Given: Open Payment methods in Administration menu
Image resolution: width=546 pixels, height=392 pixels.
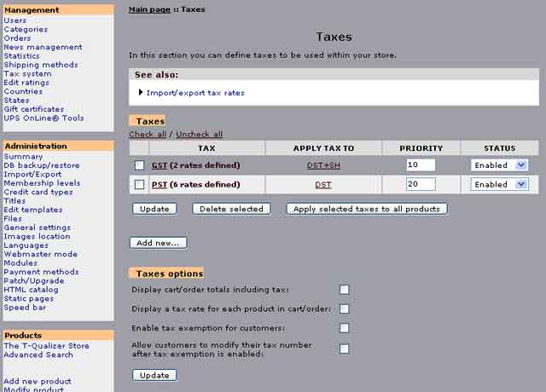Looking at the screenshot, I should (x=41, y=272).
